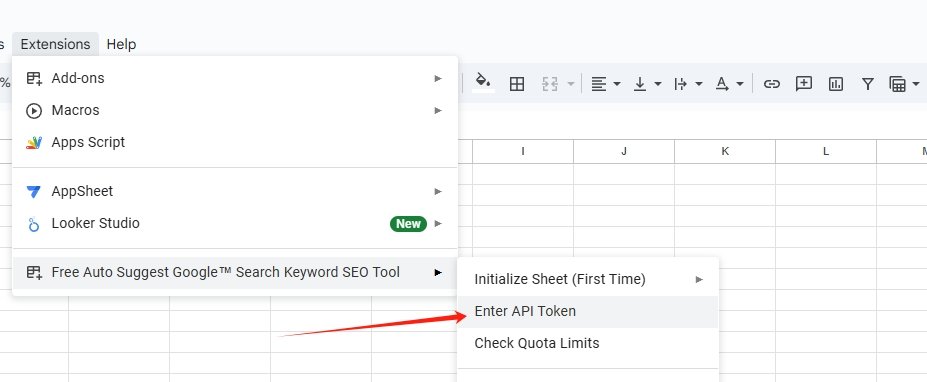Select the column K header
This screenshot has height=382, width=927.
coord(725,151)
